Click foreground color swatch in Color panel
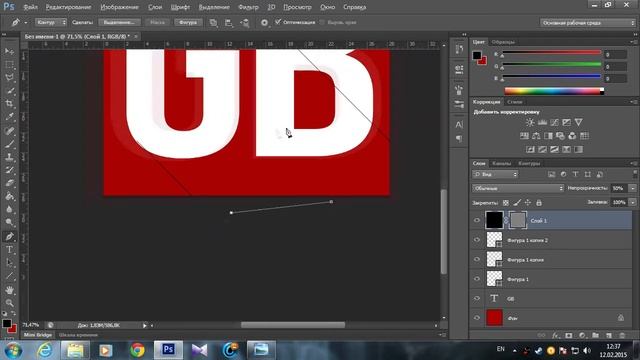640x360 pixels. coord(477,56)
